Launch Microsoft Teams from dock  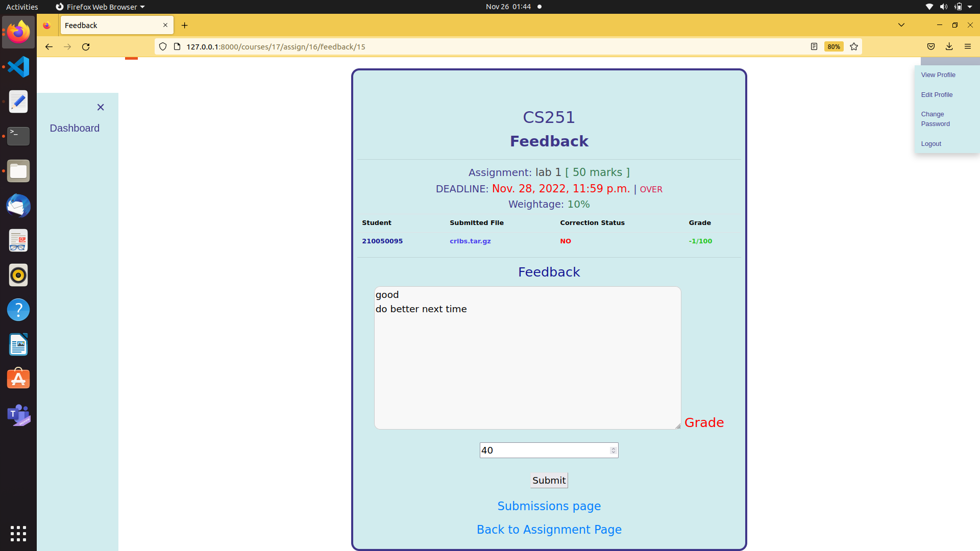point(18,415)
